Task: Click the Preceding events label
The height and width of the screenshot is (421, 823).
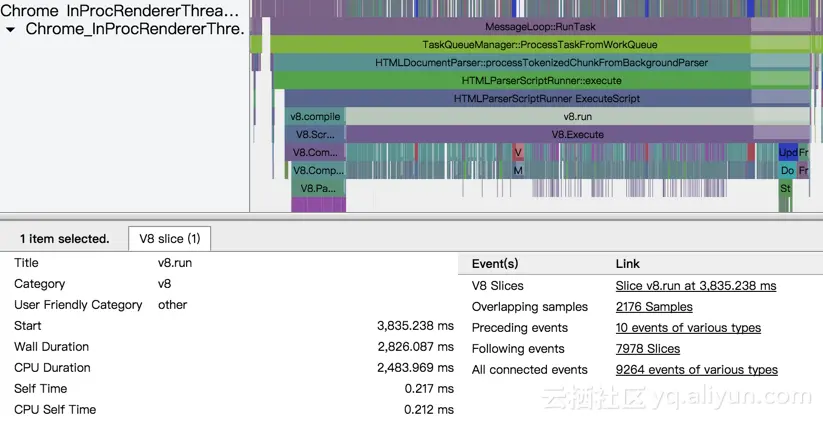Action: click(520, 328)
